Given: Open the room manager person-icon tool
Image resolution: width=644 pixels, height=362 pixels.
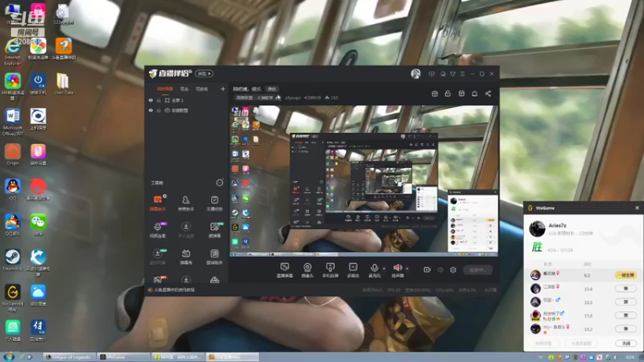Looking at the screenshot, I should coord(186,204).
